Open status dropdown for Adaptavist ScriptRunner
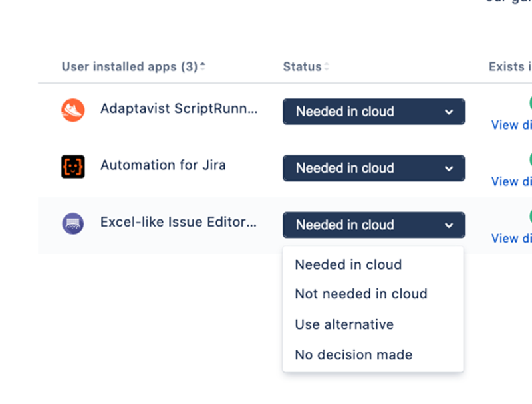Screen dimensions: 532x404 pos(374,112)
